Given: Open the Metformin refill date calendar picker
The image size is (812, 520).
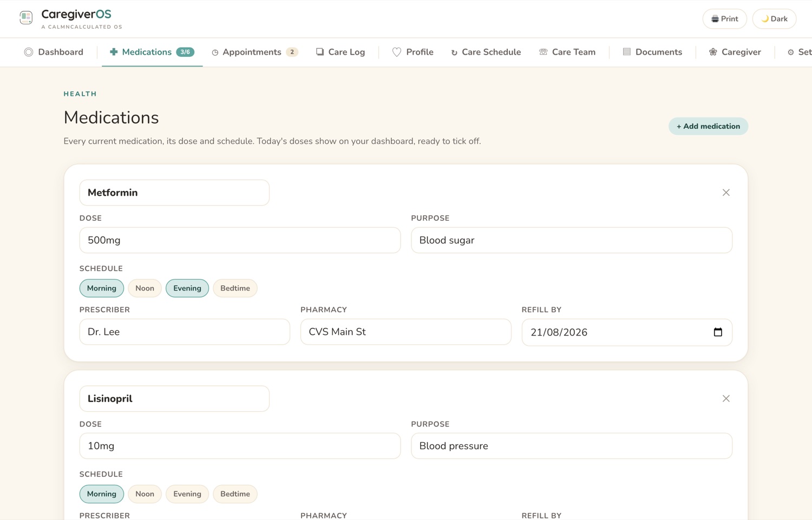Looking at the screenshot, I should click(x=718, y=332).
